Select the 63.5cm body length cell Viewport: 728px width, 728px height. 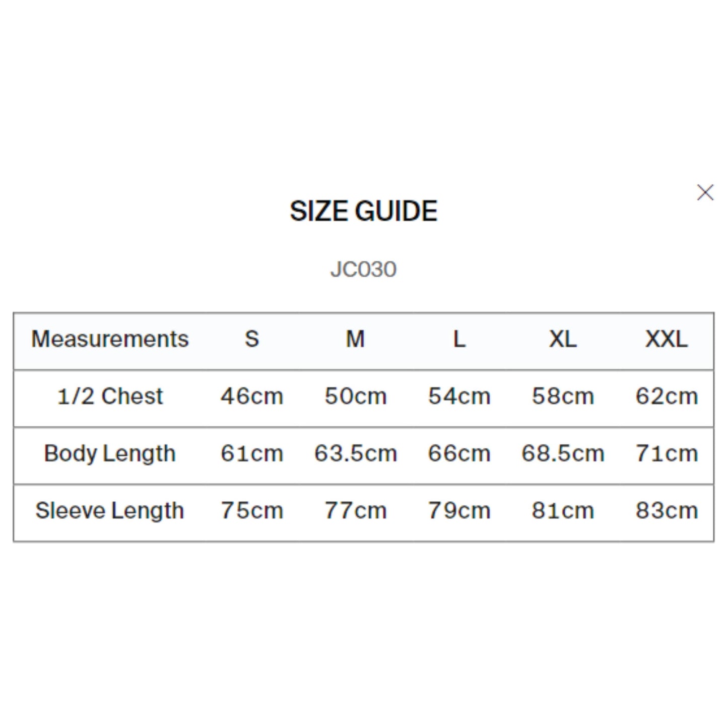[355, 453]
